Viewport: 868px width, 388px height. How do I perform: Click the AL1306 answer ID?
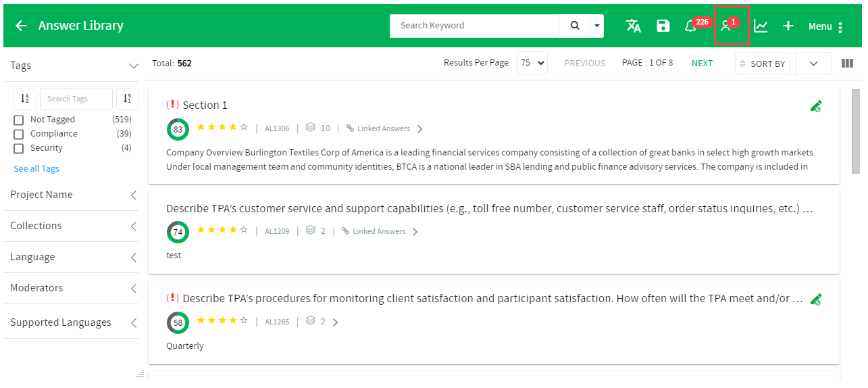pyautogui.click(x=277, y=128)
